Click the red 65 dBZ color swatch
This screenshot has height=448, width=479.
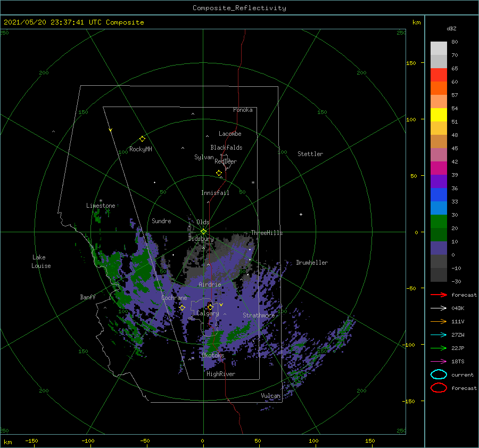pos(439,75)
